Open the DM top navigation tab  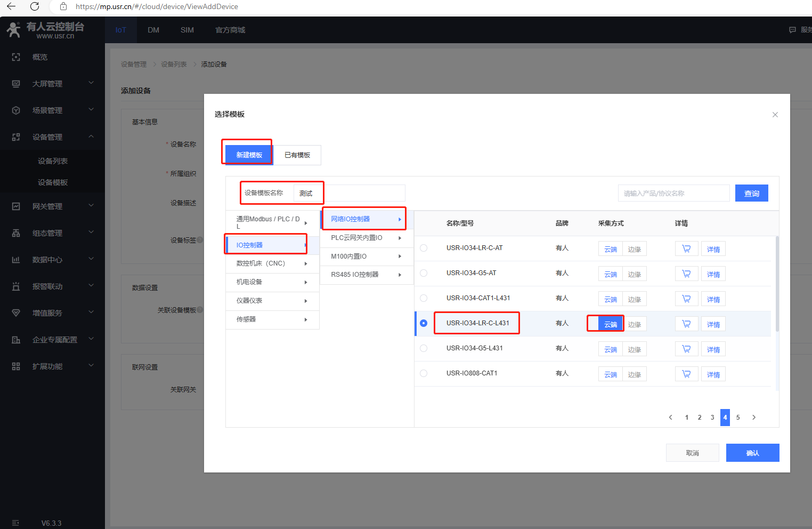click(x=153, y=30)
